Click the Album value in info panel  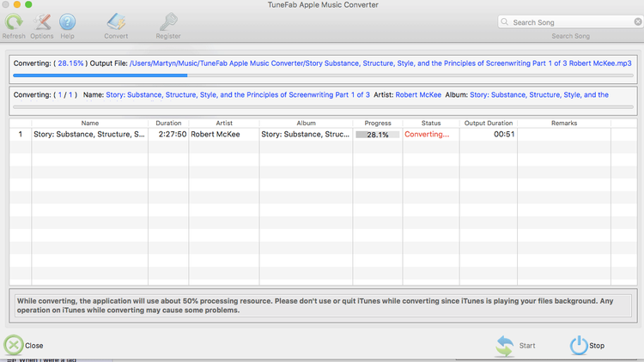539,95
